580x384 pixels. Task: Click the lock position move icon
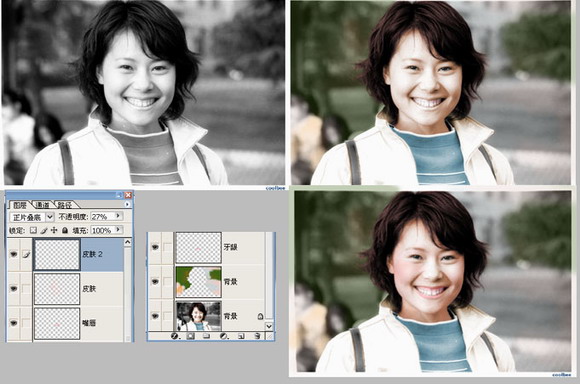pyautogui.click(x=54, y=230)
